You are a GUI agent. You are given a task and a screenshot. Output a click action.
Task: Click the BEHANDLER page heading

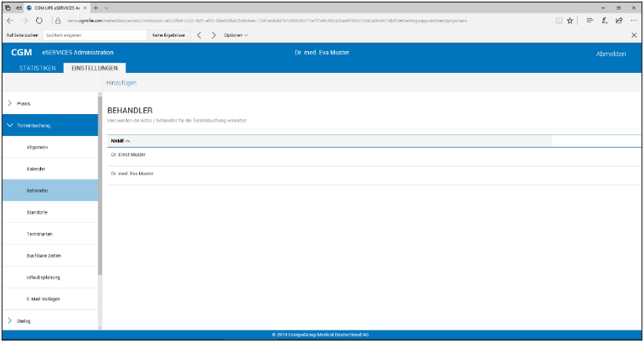[x=130, y=111]
